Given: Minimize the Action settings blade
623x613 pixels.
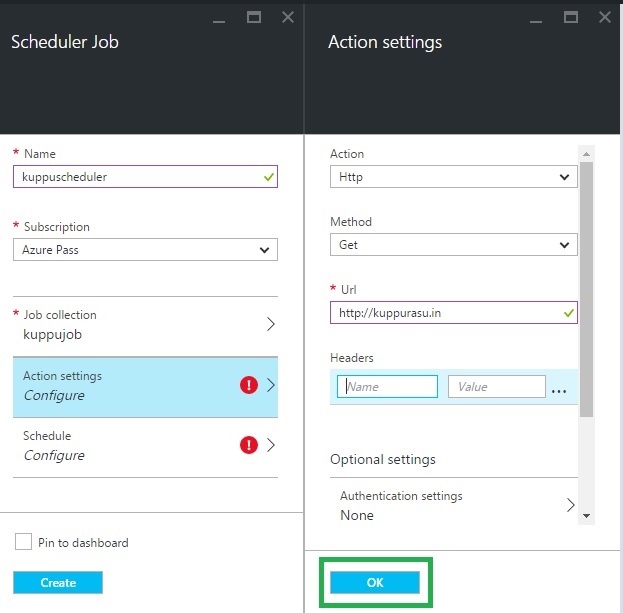Looking at the screenshot, I should pyautogui.click(x=537, y=17).
